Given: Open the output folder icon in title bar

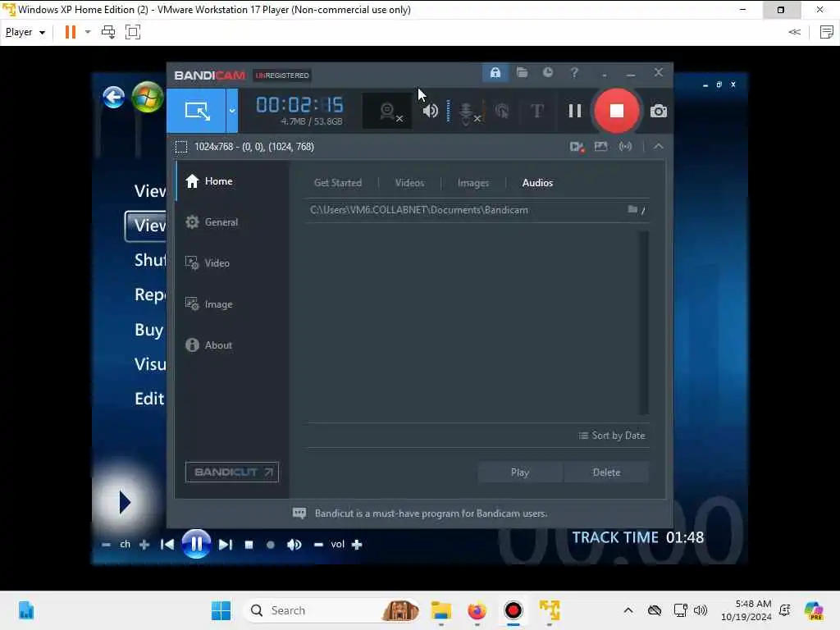Looking at the screenshot, I should click(x=522, y=72).
